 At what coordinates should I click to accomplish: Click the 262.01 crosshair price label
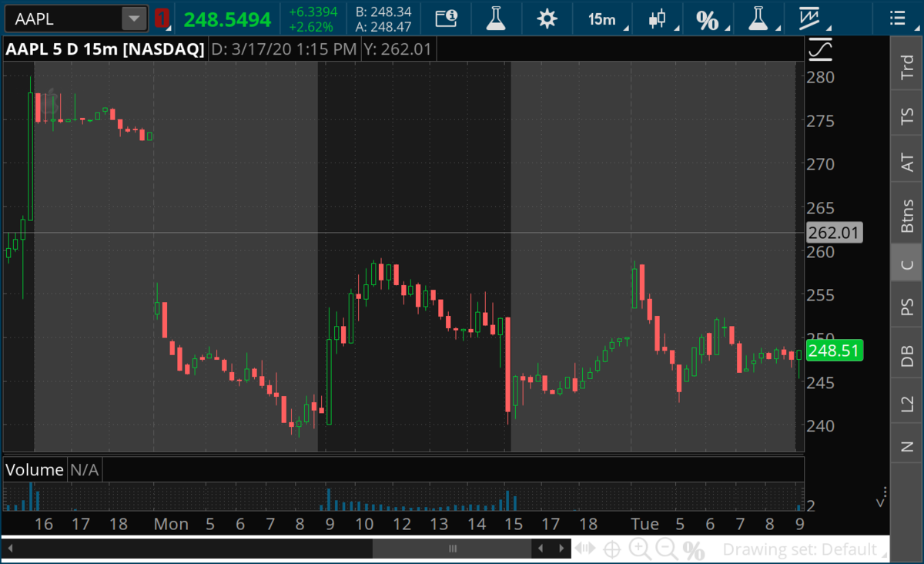(834, 232)
